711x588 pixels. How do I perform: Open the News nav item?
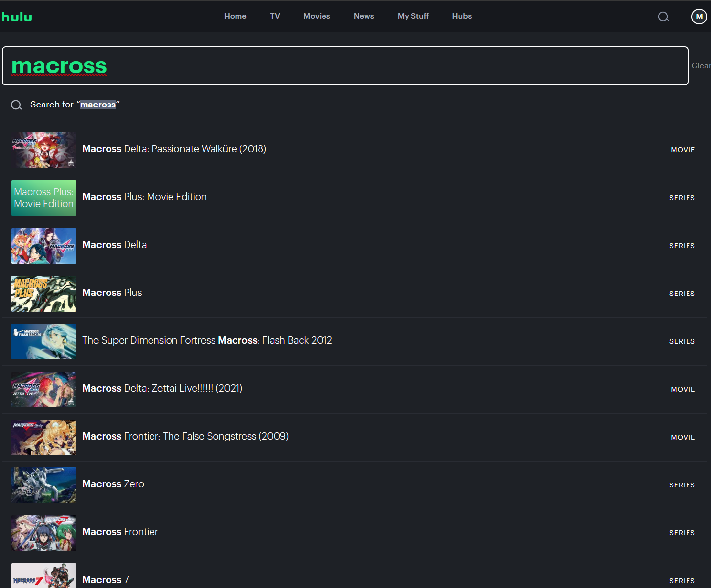click(364, 16)
